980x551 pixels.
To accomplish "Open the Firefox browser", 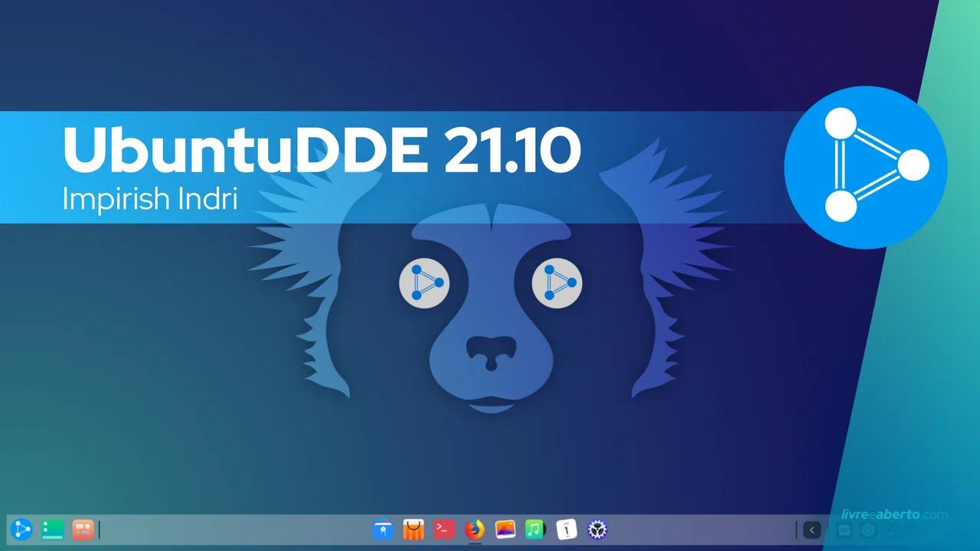I will (474, 530).
